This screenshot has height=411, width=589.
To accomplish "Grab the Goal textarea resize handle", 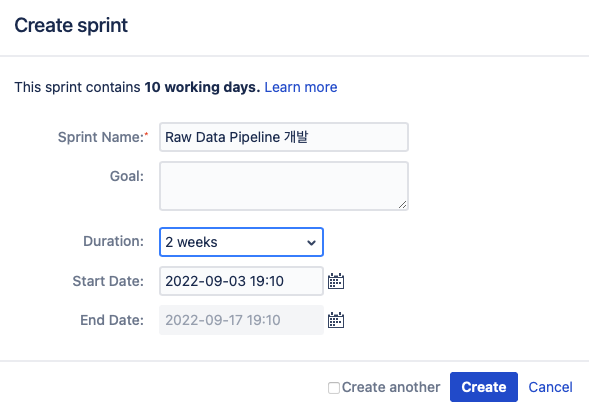I will coord(402,204).
